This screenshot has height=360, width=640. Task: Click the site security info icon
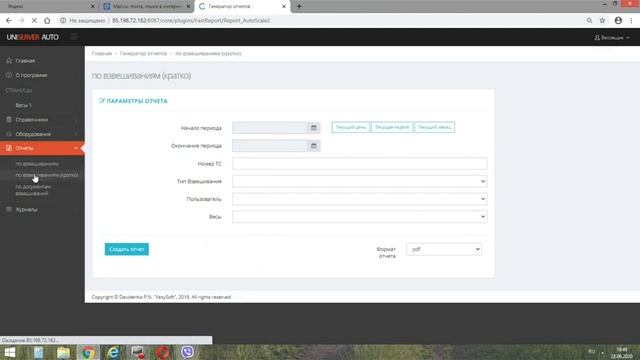tap(63, 20)
